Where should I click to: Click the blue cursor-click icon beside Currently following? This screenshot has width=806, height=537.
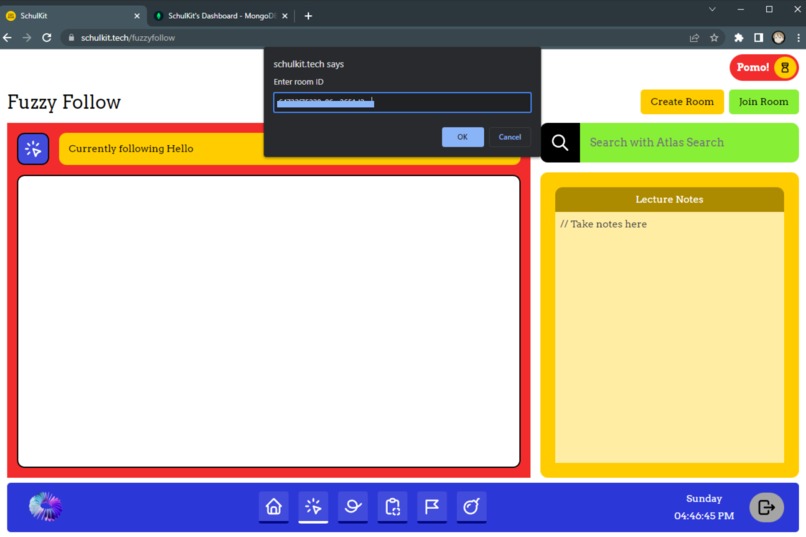pyautogui.click(x=33, y=149)
